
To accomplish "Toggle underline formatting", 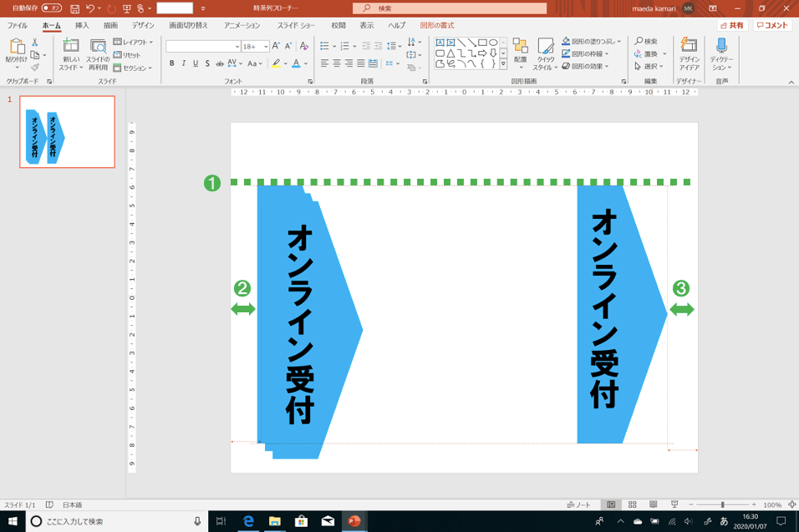I will (196, 63).
